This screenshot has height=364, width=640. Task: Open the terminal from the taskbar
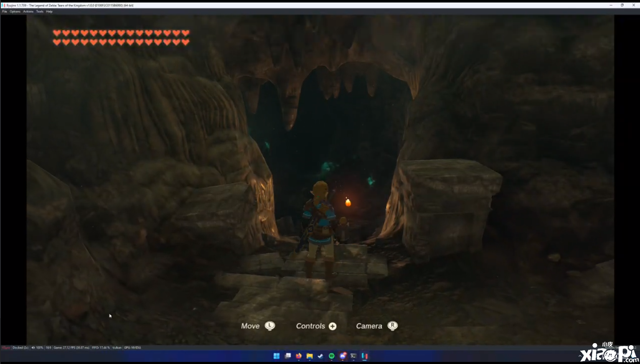click(353, 356)
